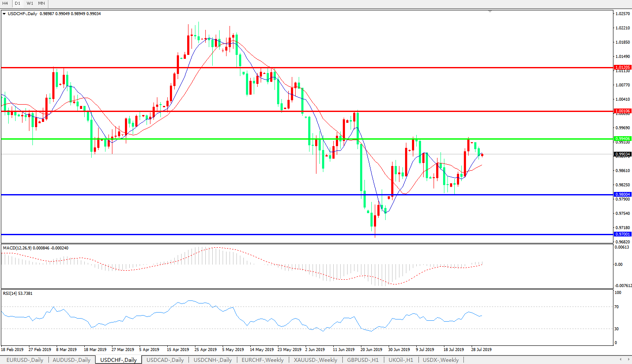This screenshot has height=364, width=632.
Task: Switch to the XAUUSD Weekly tab
Action: click(x=315, y=360)
